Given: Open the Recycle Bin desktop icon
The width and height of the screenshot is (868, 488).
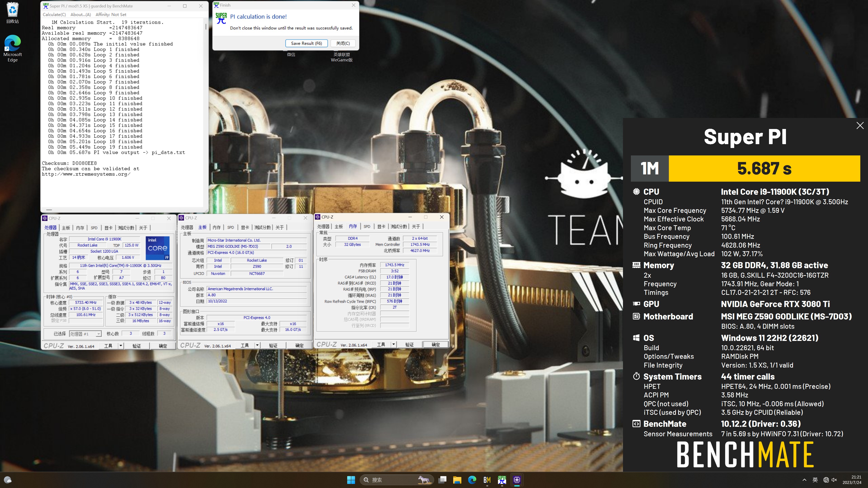Looking at the screenshot, I should pos(12,13).
